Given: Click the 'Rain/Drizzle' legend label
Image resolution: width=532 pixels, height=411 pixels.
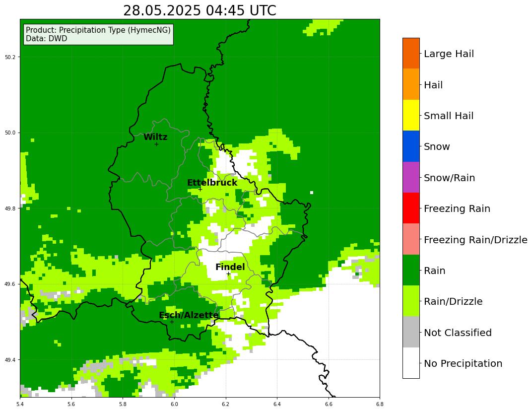Looking at the screenshot, I should 453,301.
